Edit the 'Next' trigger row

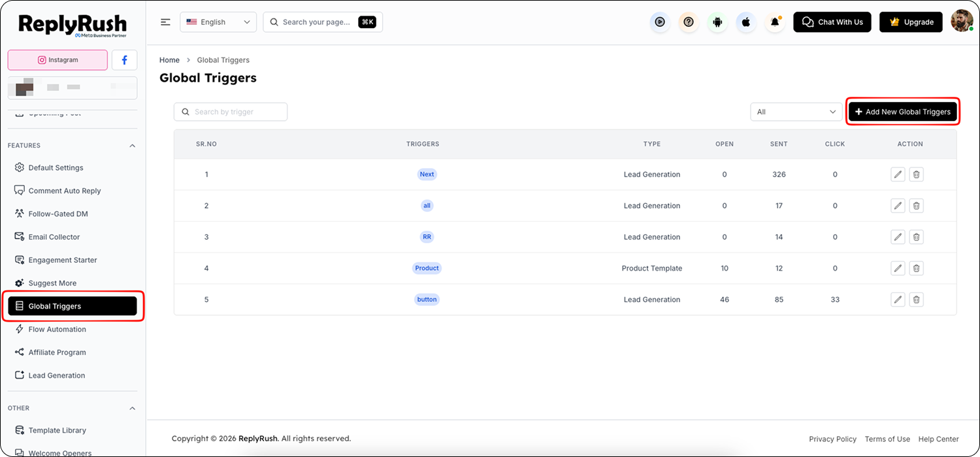898,175
